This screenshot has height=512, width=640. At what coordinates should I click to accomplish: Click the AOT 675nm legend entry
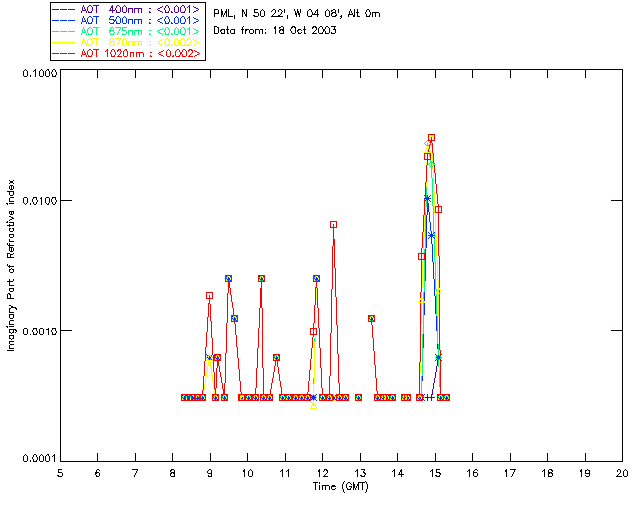click(x=127, y=31)
